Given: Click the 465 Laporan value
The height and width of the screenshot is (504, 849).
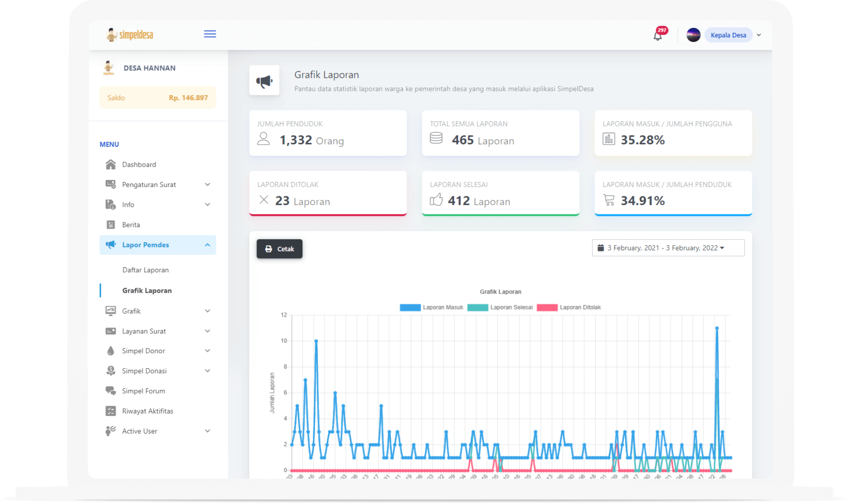Looking at the screenshot, I should [483, 141].
